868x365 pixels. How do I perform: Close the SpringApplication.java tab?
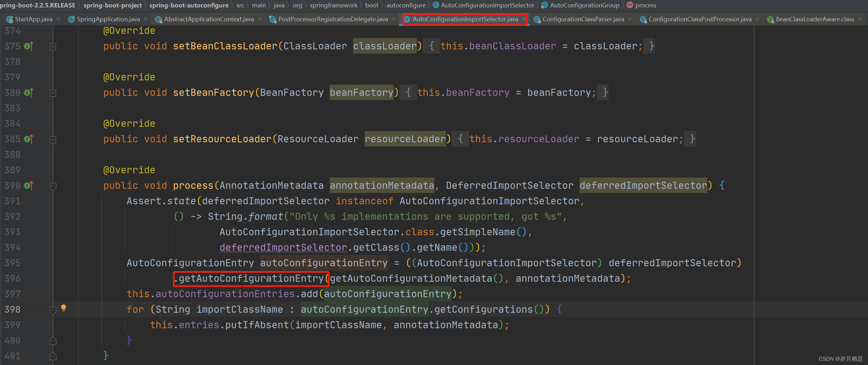[x=146, y=19]
